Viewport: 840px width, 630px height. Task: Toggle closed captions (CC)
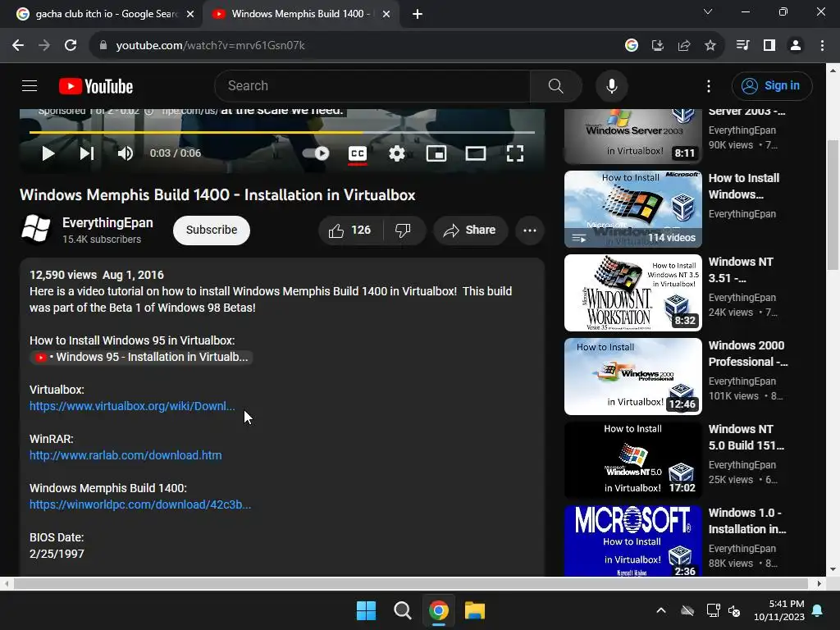pyautogui.click(x=358, y=153)
